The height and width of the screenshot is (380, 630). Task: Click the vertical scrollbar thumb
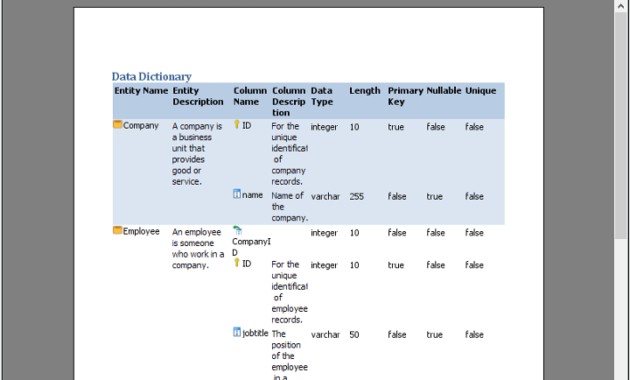coord(621,126)
